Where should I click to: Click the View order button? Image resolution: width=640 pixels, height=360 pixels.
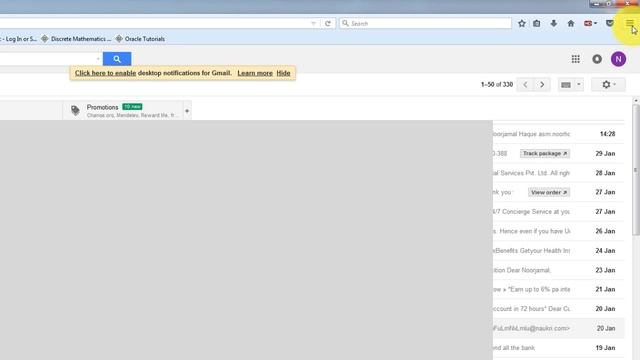[549, 192]
